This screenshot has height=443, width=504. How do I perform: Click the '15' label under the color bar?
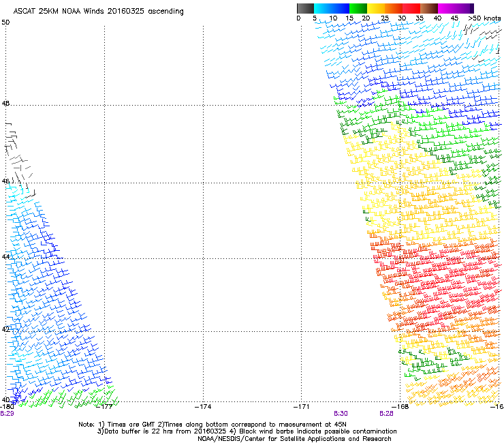point(349,18)
